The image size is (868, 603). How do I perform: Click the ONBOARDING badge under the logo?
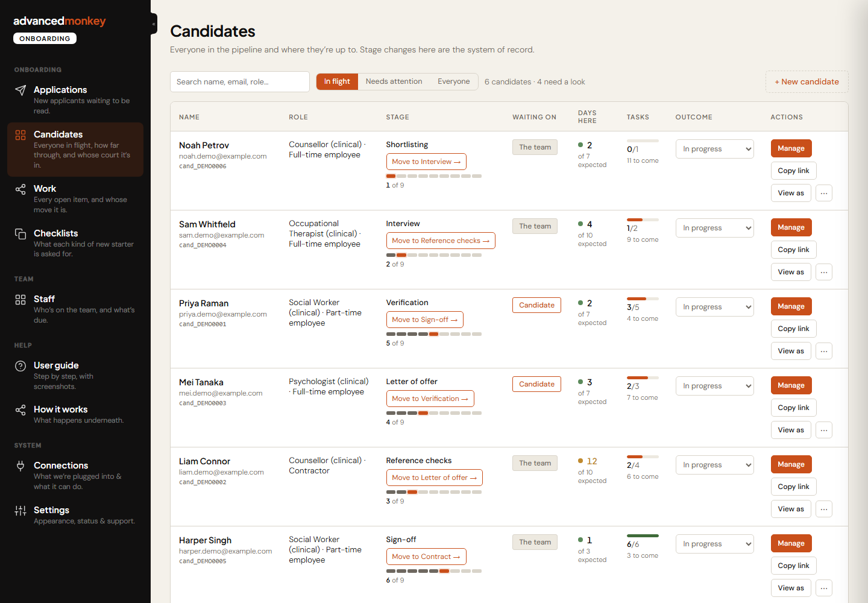pos(45,39)
